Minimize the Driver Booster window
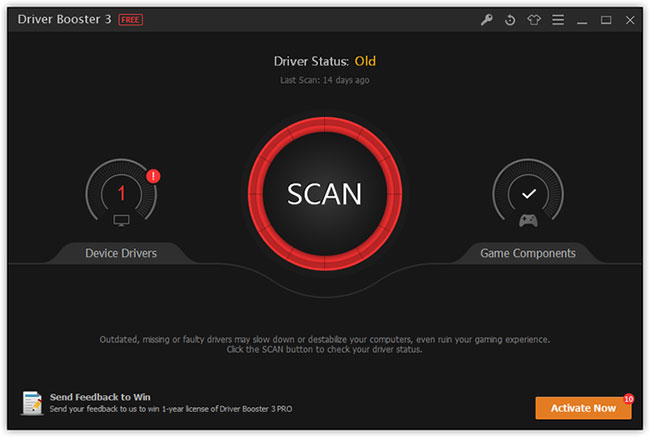650x437 pixels. pos(582,22)
